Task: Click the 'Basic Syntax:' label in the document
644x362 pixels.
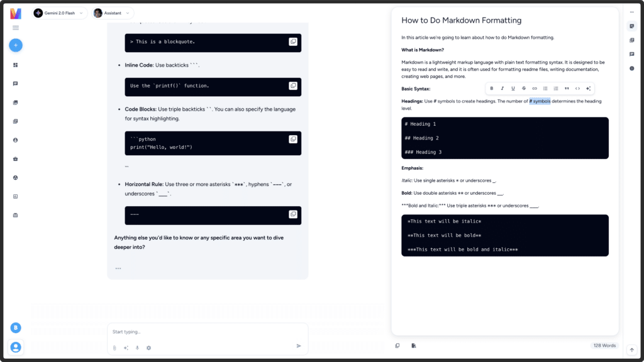Action: click(x=416, y=89)
